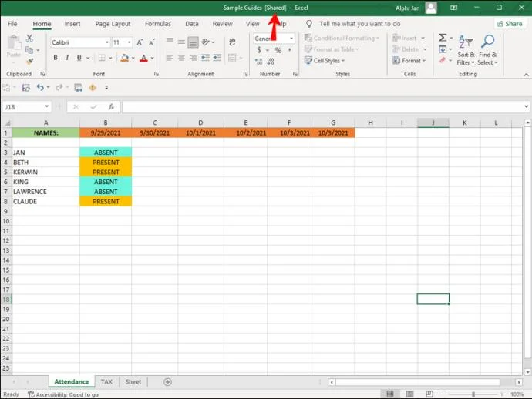The width and height of the screenshot is (532, 399).
Task: Decrease indent in Alignment group
Action: [206, 58]
